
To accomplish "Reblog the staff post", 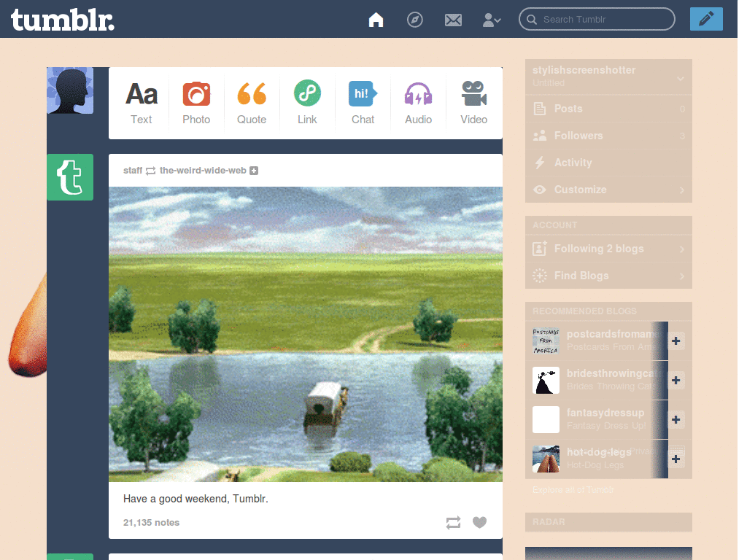I will click(453, 522).
